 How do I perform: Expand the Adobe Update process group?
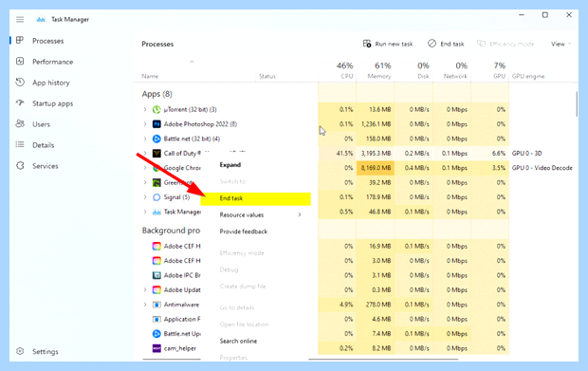pyautogui.click(x=145, y=290)
